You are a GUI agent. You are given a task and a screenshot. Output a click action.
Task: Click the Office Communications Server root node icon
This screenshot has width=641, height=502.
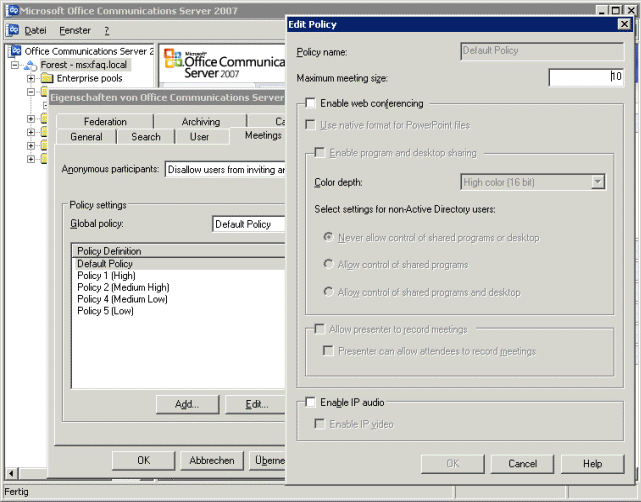[16, 51]
